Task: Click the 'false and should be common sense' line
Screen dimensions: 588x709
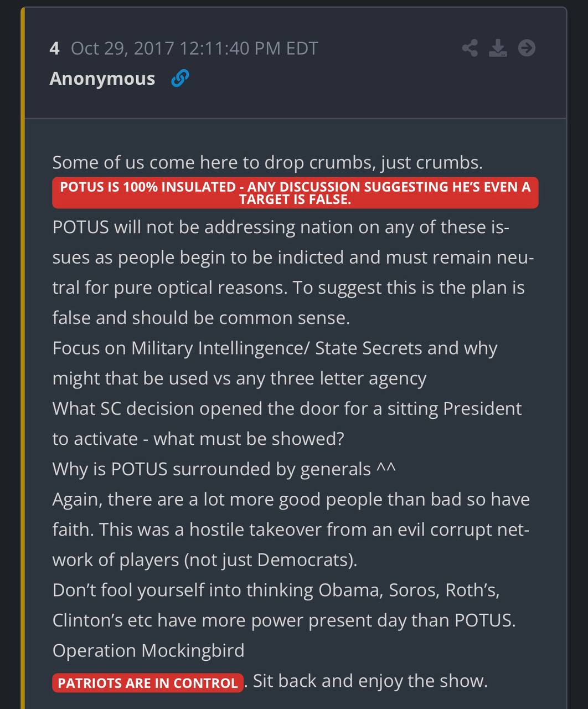Action: tap(201, 318)
